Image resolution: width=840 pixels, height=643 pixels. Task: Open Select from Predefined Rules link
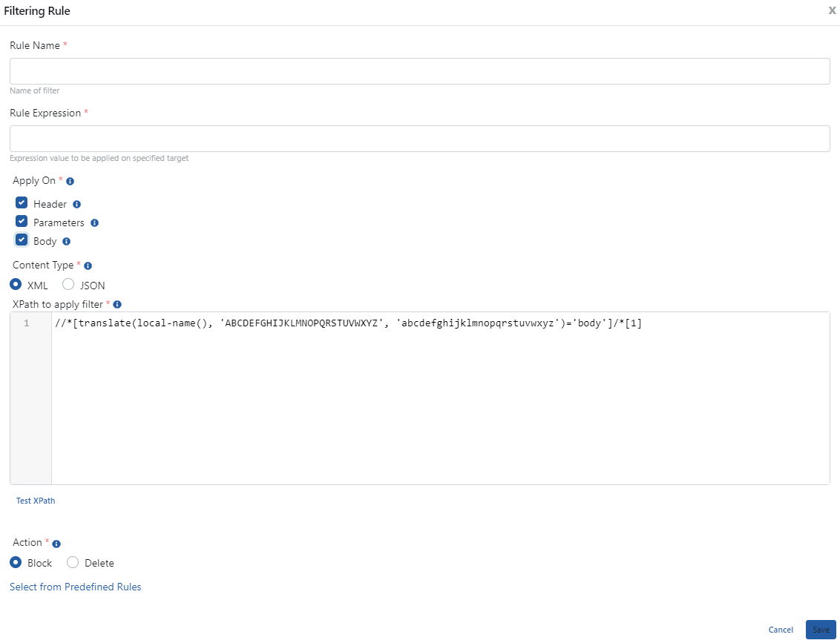pyautogui.click(x=75, y=587)
